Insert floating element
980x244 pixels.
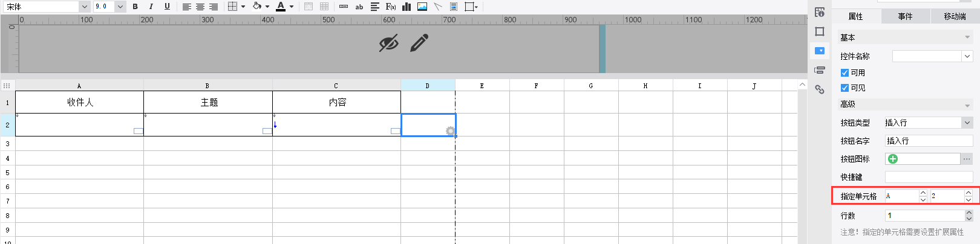coord(469,7)
